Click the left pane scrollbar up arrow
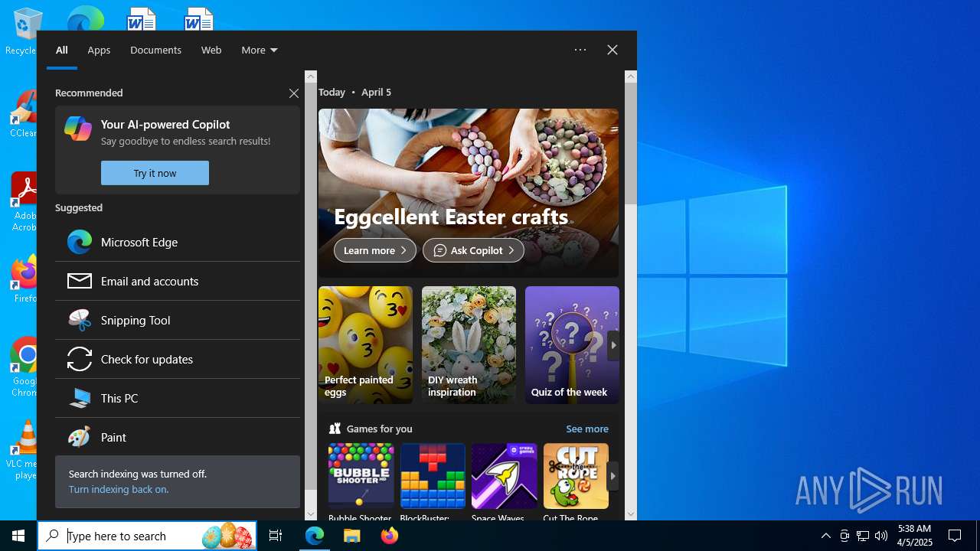The height and width of the screenshot is (551, 980). [x=311, y=76]
